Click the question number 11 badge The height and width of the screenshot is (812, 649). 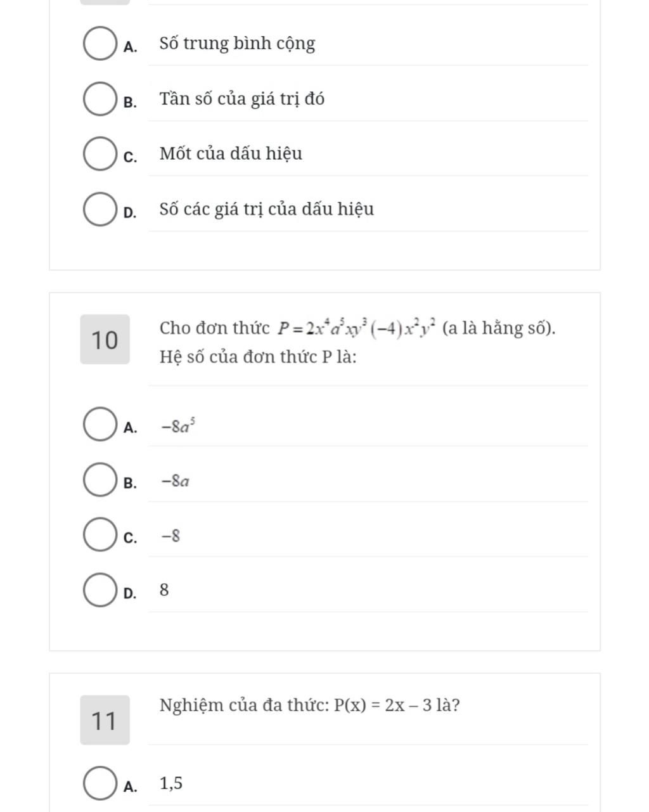tap(105, 720)
